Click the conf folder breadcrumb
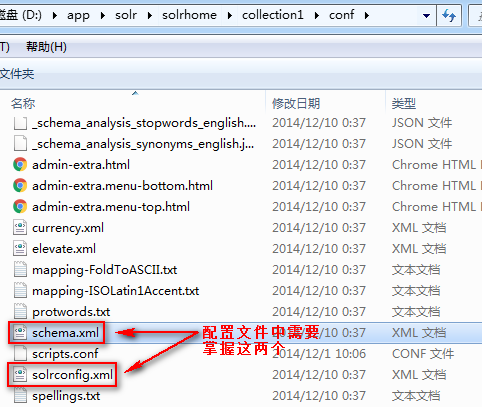This screenshot has height=407, width=482. [x=341, y=15]
